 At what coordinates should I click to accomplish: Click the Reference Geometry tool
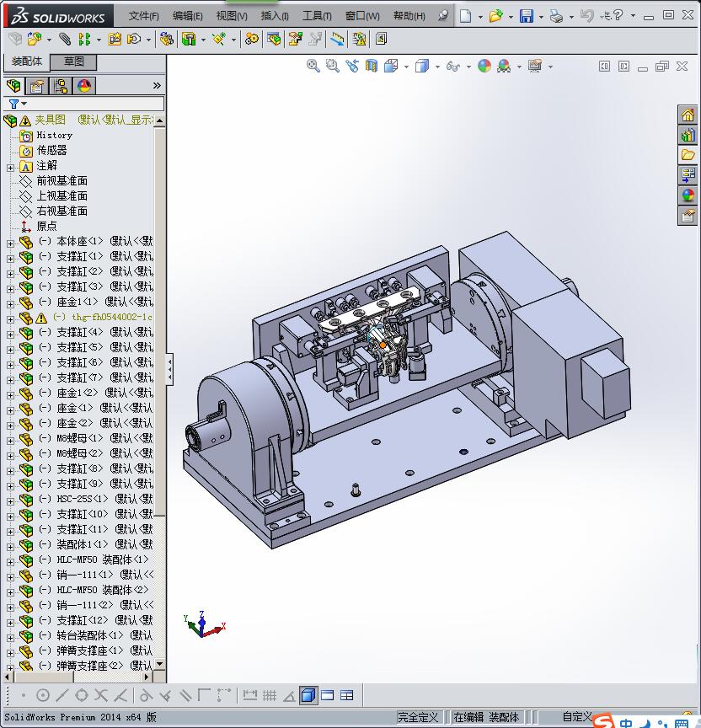click(x=219, y=39)
